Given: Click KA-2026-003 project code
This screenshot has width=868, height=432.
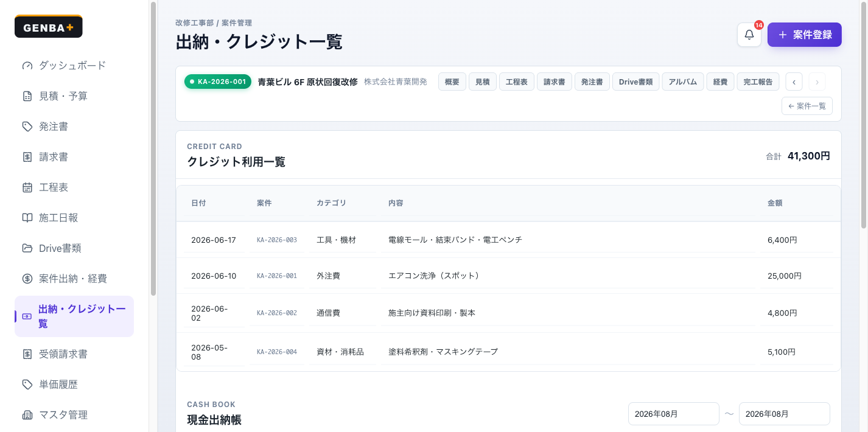Looking at the screenshot, I should pyautogui.click(x=277, y=240).
